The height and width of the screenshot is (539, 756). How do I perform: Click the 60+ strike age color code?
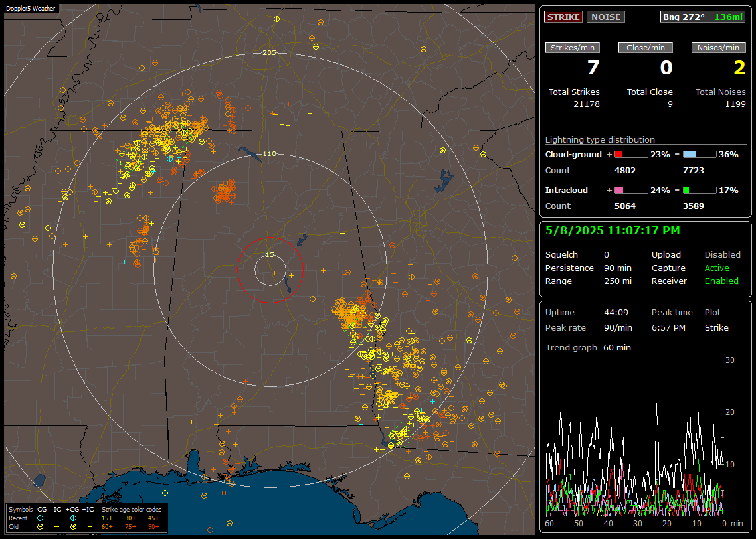tap(106, 527)
